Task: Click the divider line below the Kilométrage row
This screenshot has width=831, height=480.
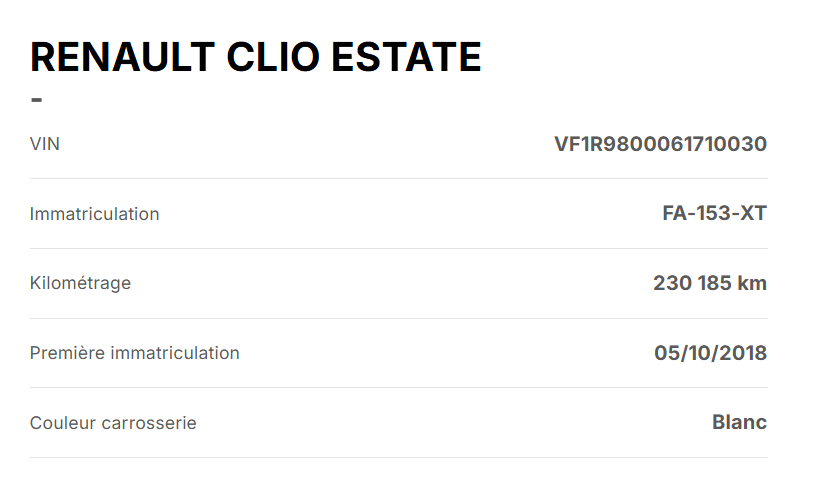Action: (x=399, y=319)
